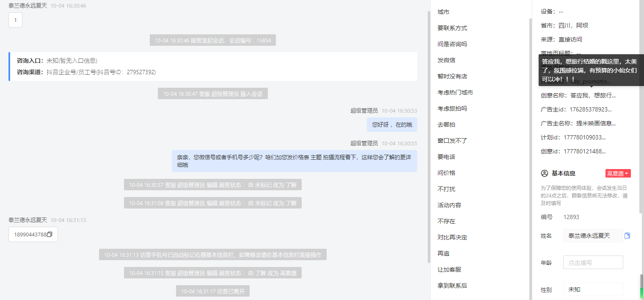Click the 咨询渠道 抖音企业号 info line
This screenshot has height=300, width=644.
point(86,72)
